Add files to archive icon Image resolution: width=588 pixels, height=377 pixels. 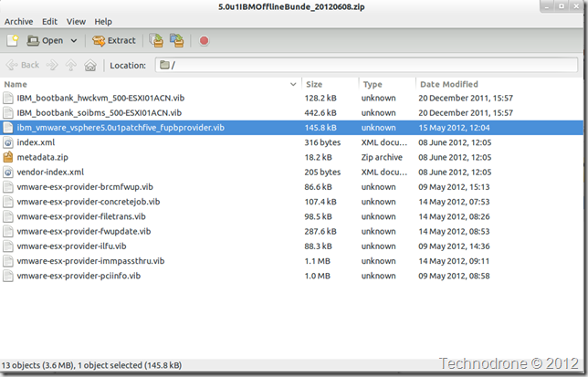click(x=156, y=40)
